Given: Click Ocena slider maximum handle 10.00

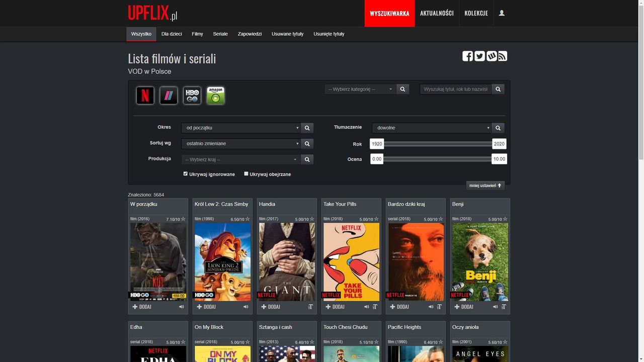Looking at the screenshot, I should click(499, 159).
